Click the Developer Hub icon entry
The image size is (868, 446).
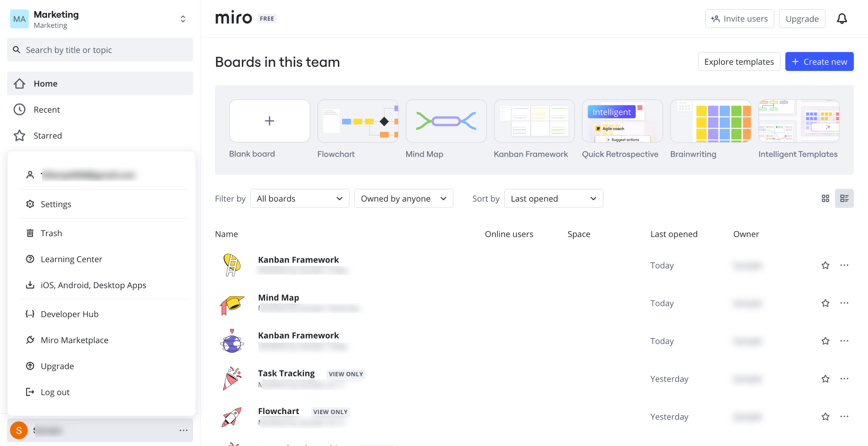point(30,314)
